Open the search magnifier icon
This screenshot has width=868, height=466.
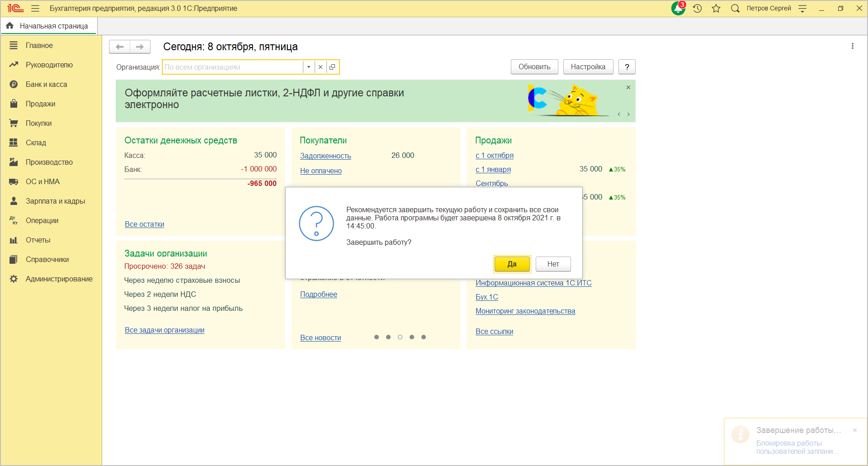point(735,9)
